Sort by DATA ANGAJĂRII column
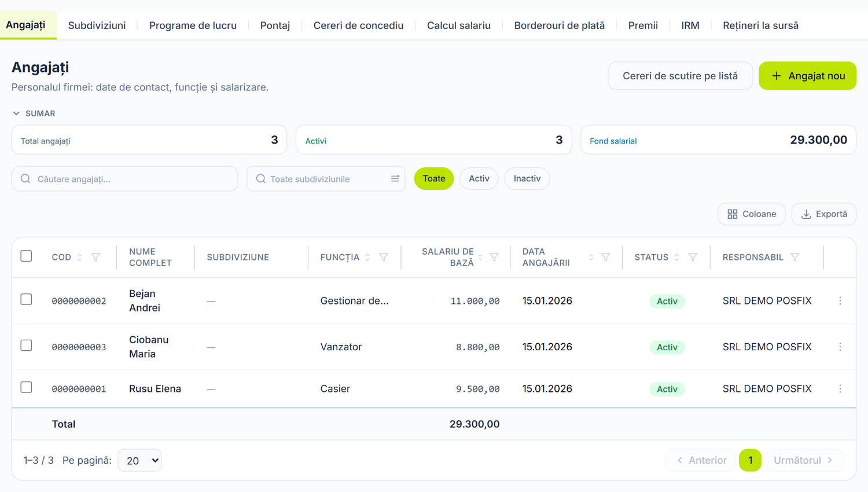Screen dimensions: 868x492 pyautogui.click(x=591, y=257)
